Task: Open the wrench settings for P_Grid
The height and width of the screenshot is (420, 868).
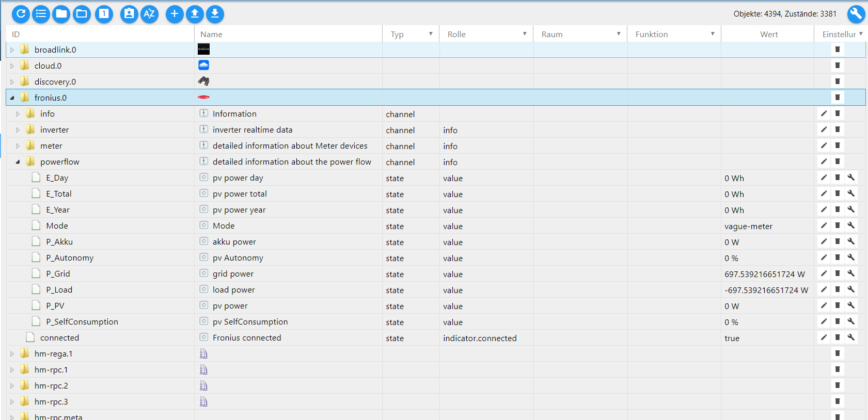Action: pos(851,273)
